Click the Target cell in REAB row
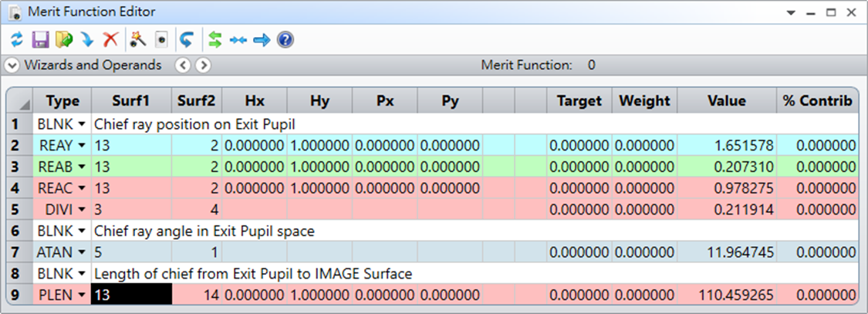Screen dimensions: 868x314 (579, 167)
